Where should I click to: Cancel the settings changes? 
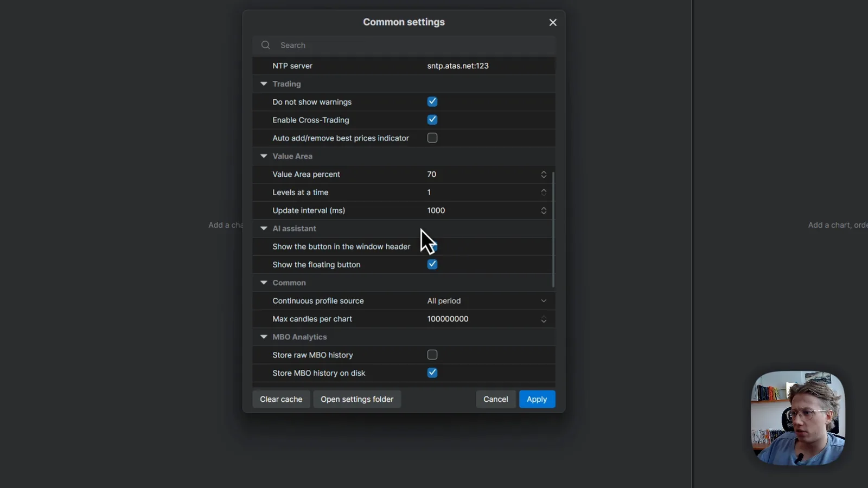[x=496, y=399]
